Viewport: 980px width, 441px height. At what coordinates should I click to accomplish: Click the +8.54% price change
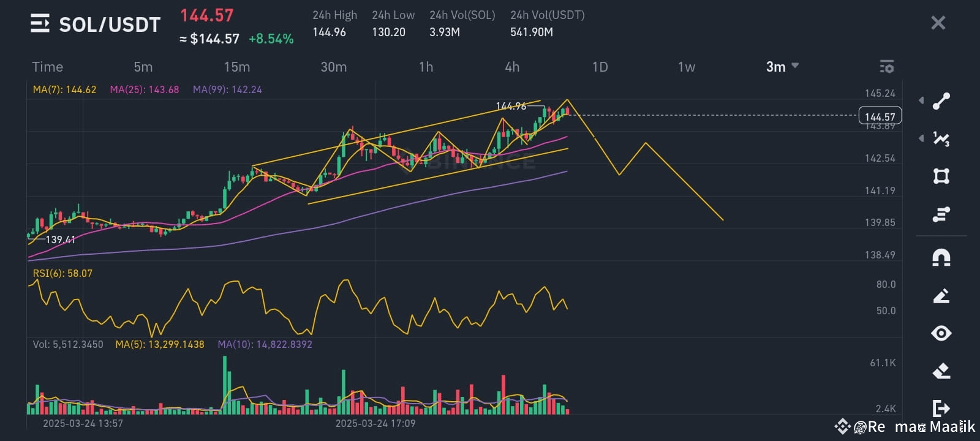(271, 39)
